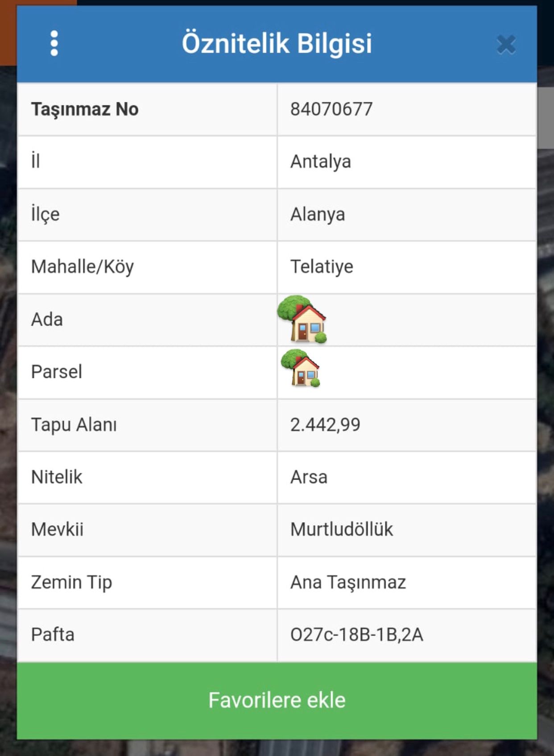Click the house emoji in Ada row
The height and width of the screenshot is (756, 554).
302,319
